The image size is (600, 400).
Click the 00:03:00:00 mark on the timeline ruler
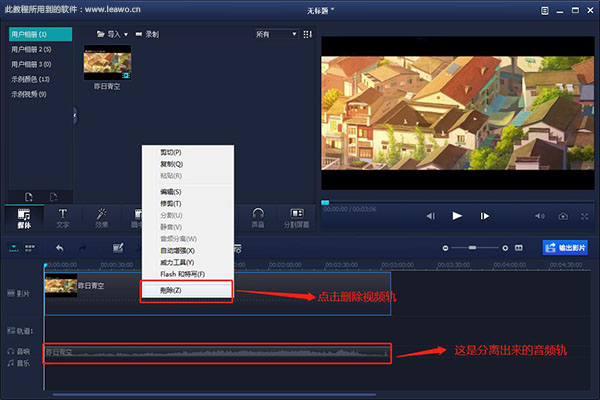397,265
